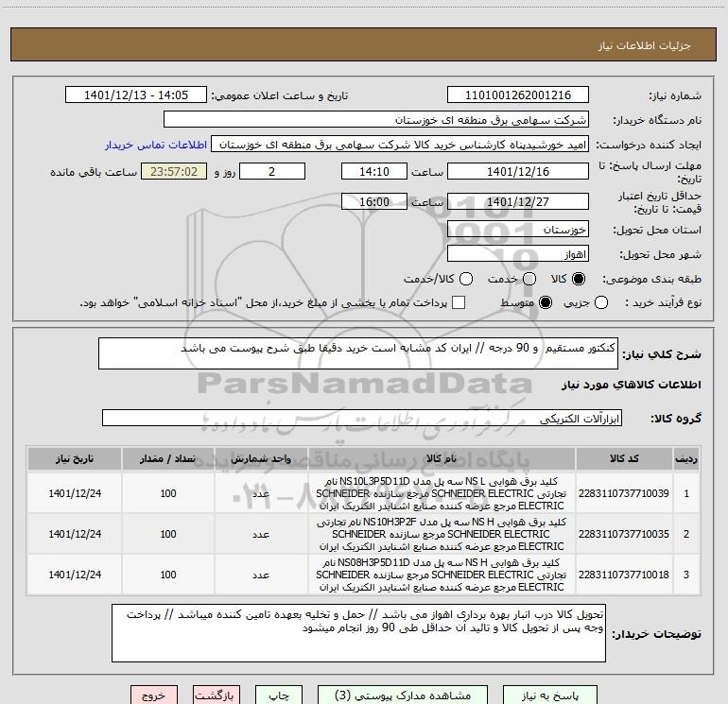Select the خدمت radio button
Image resolution: width=728 pixels, height=704 pixels.
point(529,280)
